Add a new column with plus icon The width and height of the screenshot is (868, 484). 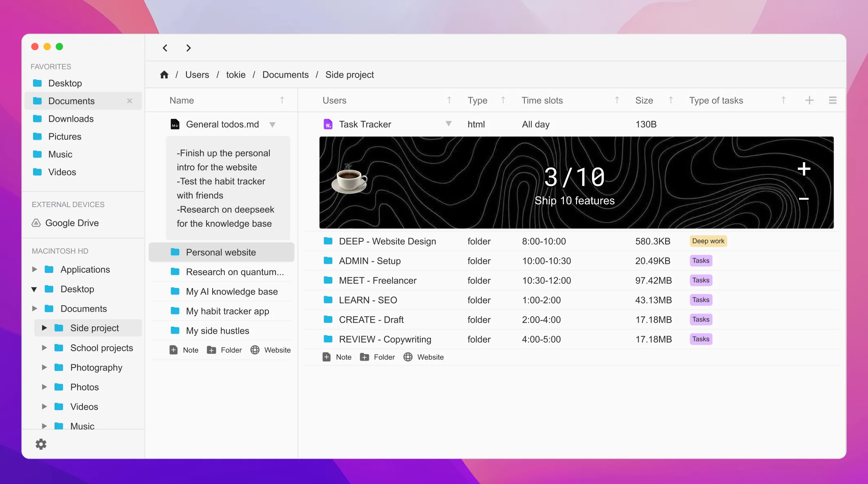tap(809, 100)
